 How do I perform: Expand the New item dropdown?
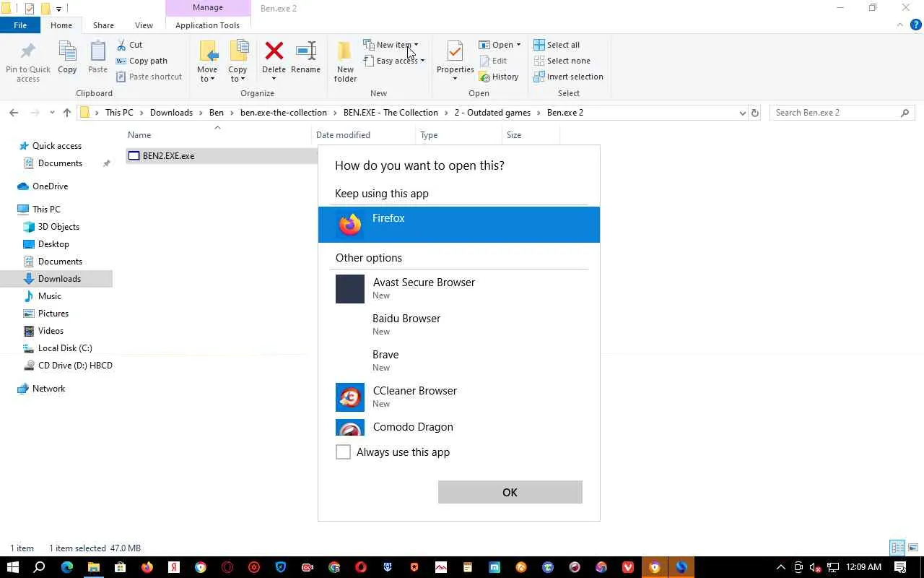(x=416, y=45)
